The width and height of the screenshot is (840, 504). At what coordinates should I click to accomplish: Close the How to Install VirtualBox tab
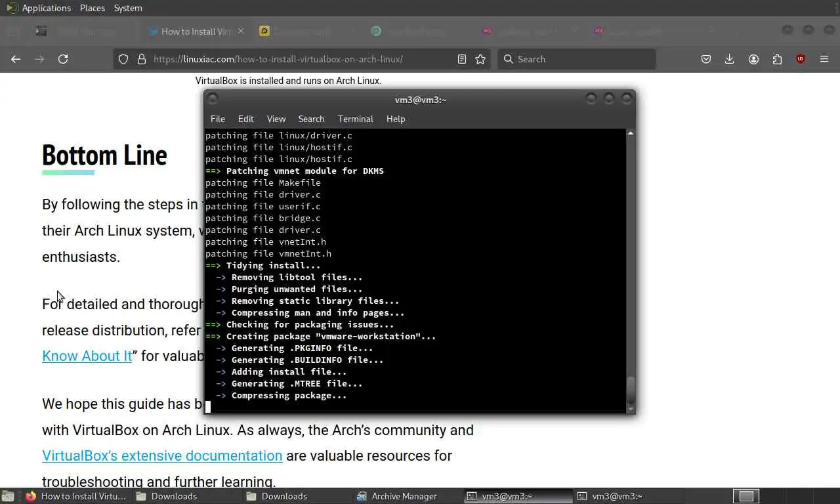click(240, 31)
